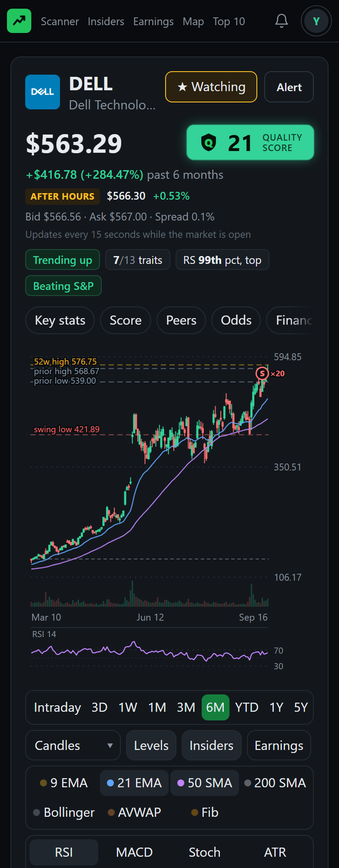Toggle Bollinger bands overlay

64,812
